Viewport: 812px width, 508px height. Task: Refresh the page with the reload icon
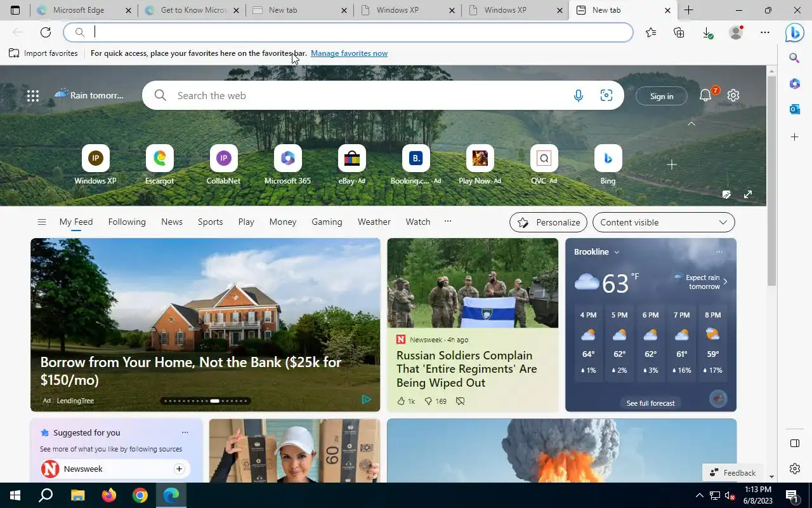[x=46, y=32]
